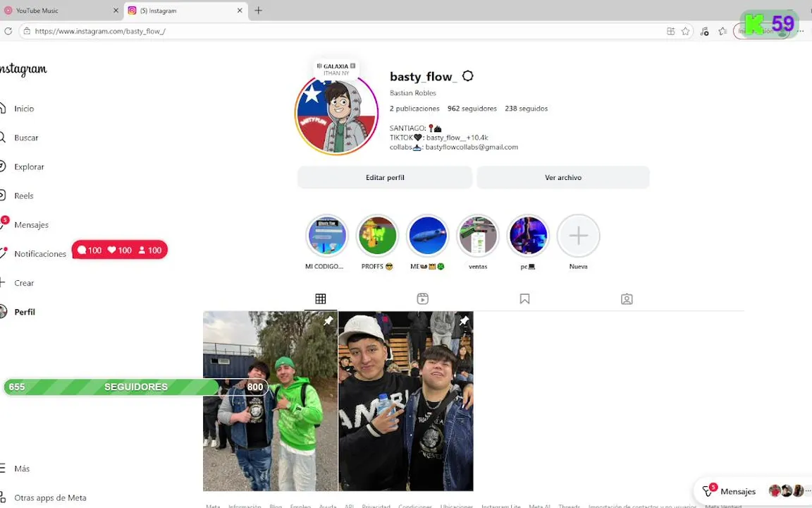The width and height of the screenshot is (812, 508).
Task: Open Mensajes icon with red badge
Action: [x=3, y=224]
